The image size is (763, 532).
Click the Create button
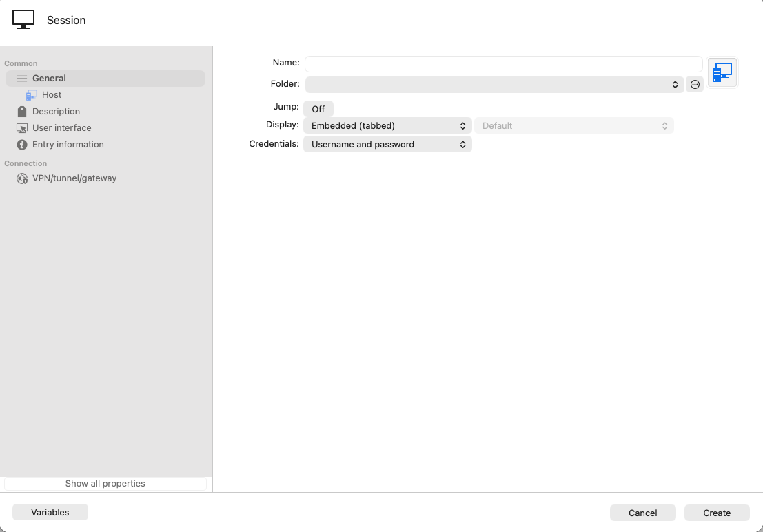pyautogui.click(x=717, y=513)
